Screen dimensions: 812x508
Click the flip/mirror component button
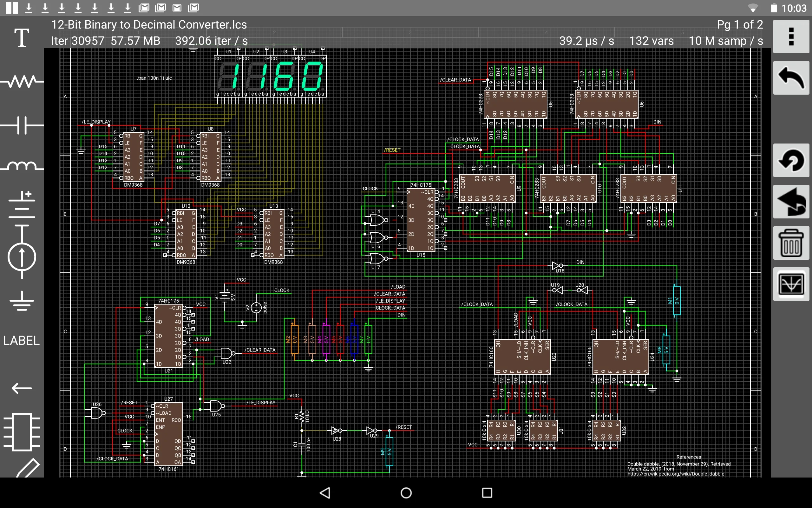click(x=791, y=202)
